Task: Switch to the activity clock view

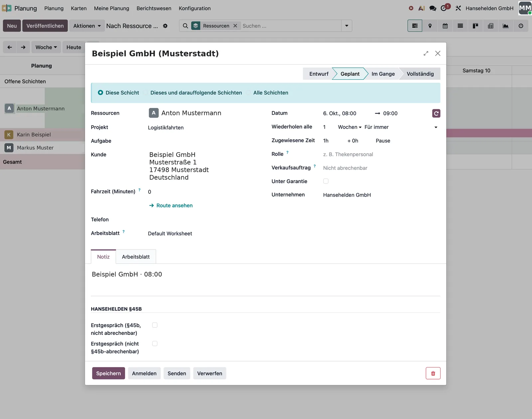Action: pos(521,26)
